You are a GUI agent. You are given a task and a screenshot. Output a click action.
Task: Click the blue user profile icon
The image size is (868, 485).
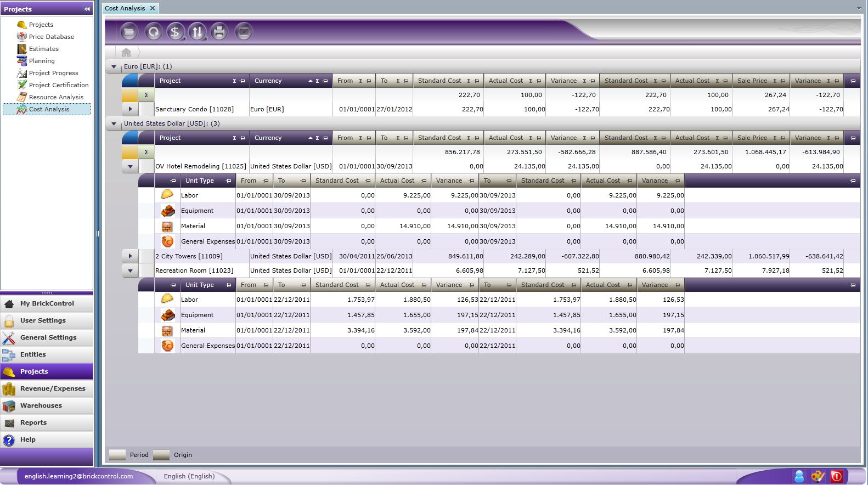coord(799,476)
